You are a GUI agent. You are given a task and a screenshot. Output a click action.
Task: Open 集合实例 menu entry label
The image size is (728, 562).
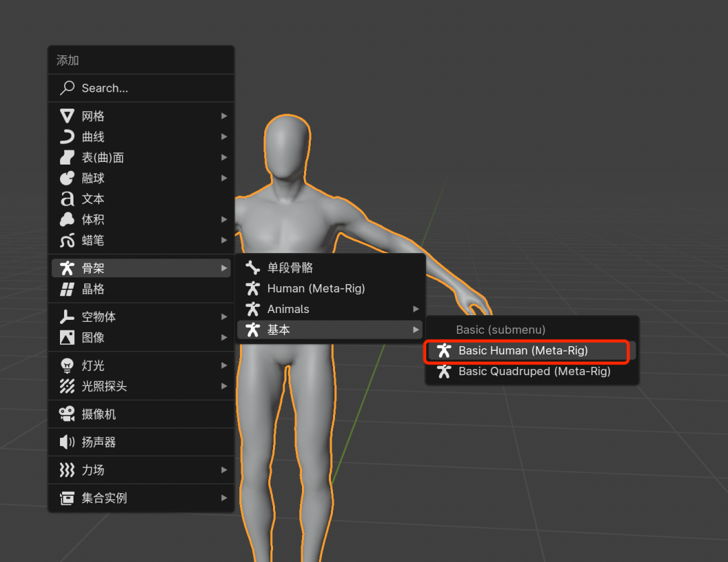tap(104, 498)
